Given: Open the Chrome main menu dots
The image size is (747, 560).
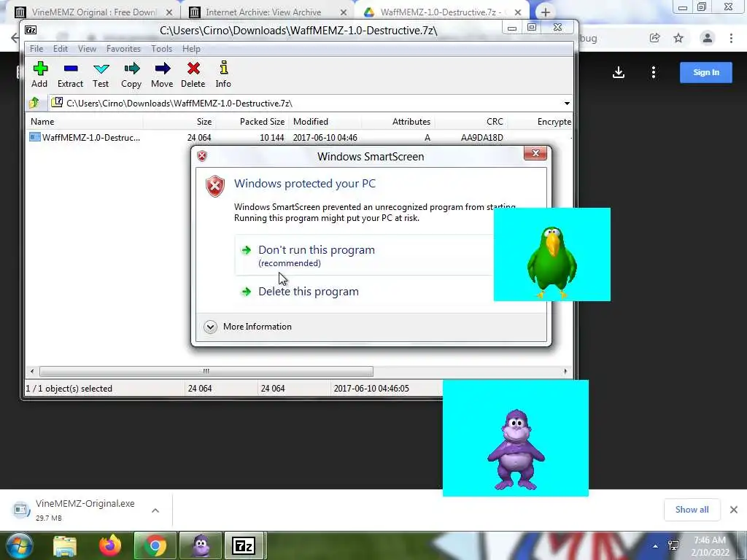Looking at the screenshot, I should tap(731, 38).
